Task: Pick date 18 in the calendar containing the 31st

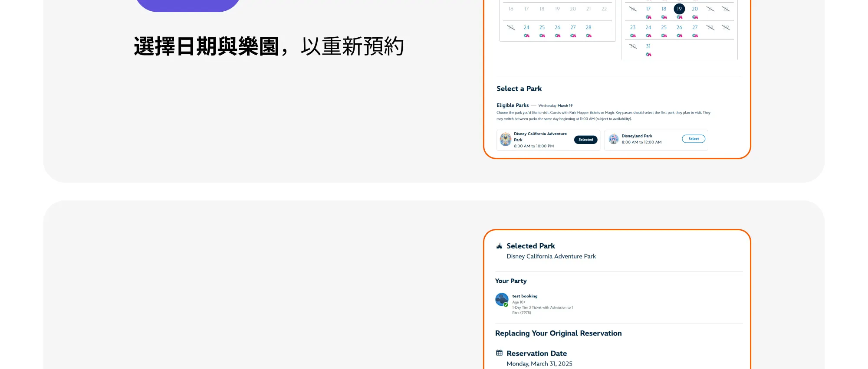Action: [x=664, y=9]
